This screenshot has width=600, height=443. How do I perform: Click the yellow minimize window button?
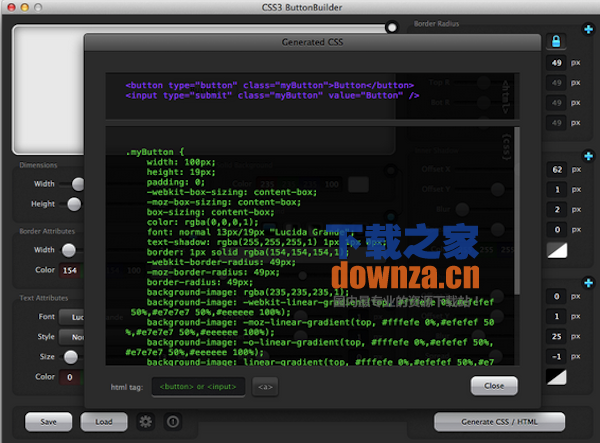[25, 7]
